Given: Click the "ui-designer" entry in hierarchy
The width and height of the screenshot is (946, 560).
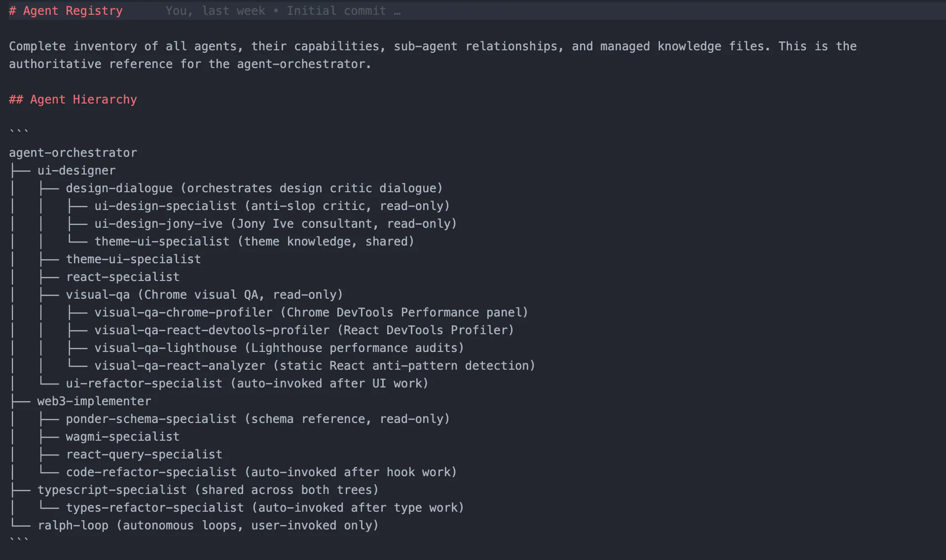Looking at the screenshot, I should click(76, 171).
